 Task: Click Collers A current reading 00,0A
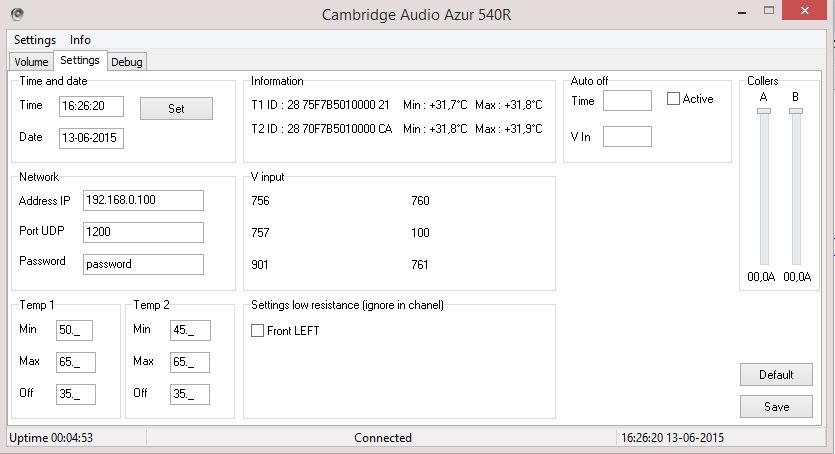click(x=761, y=277)
